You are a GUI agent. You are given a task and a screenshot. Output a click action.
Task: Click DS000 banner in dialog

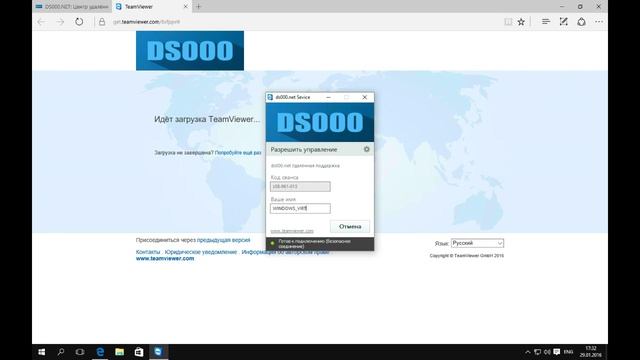coord(320,122)
